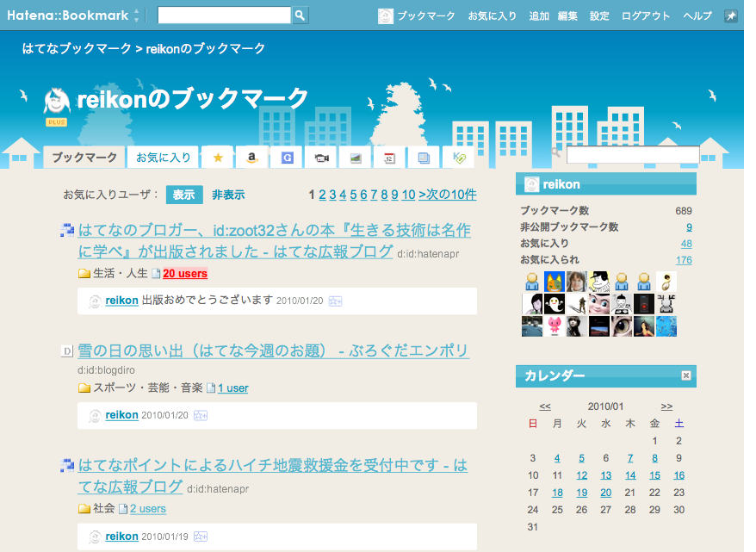This screenshot has width=756, height=552.
Task: Open the star tab icon
Action: 218,158
